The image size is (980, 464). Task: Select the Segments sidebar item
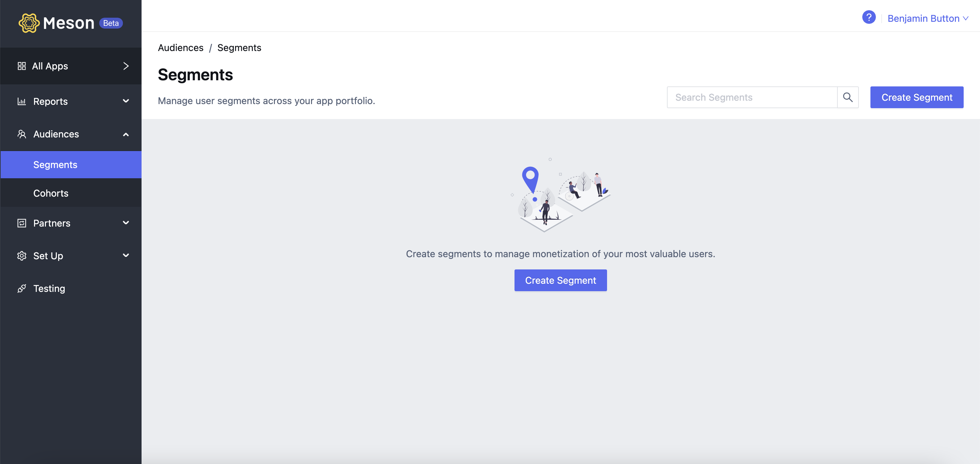71,165
